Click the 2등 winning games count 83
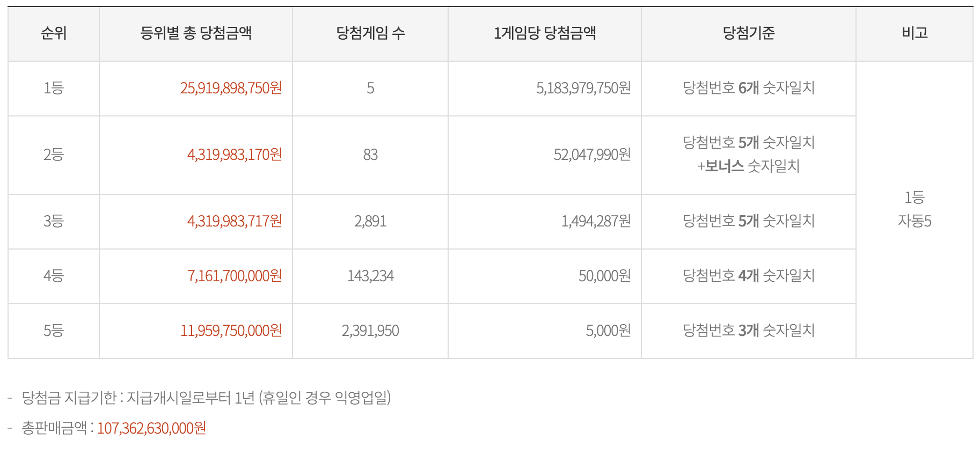980x454 pixels. pos(370,155)
